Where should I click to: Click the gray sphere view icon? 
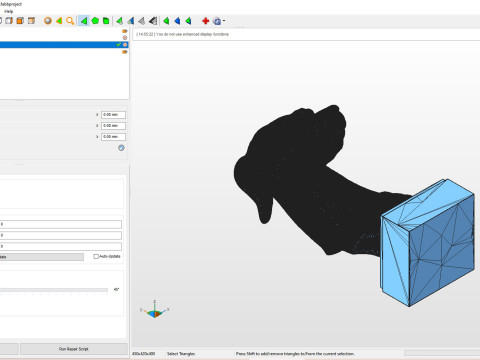pos(48,21)
